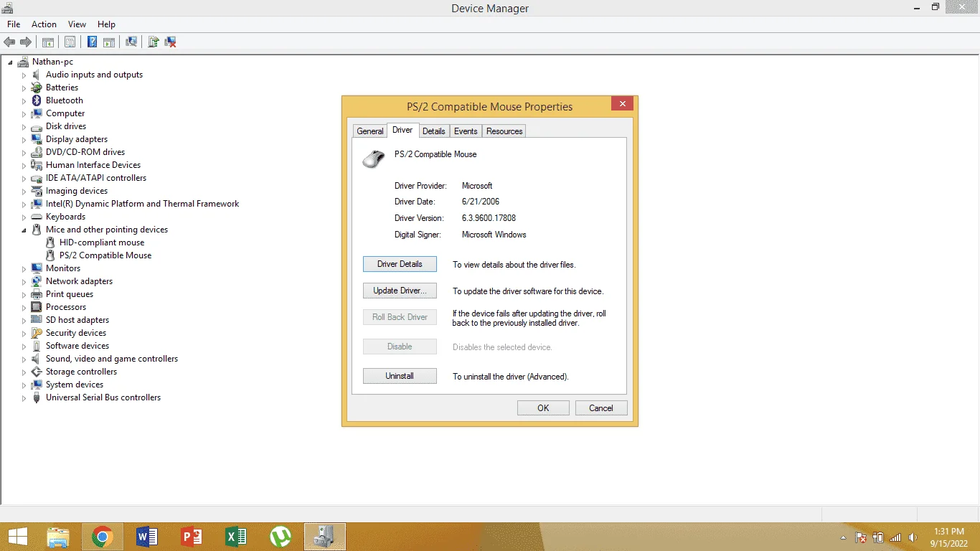Click the Universal Serial Bus controllers icon

tap(37, 397)
